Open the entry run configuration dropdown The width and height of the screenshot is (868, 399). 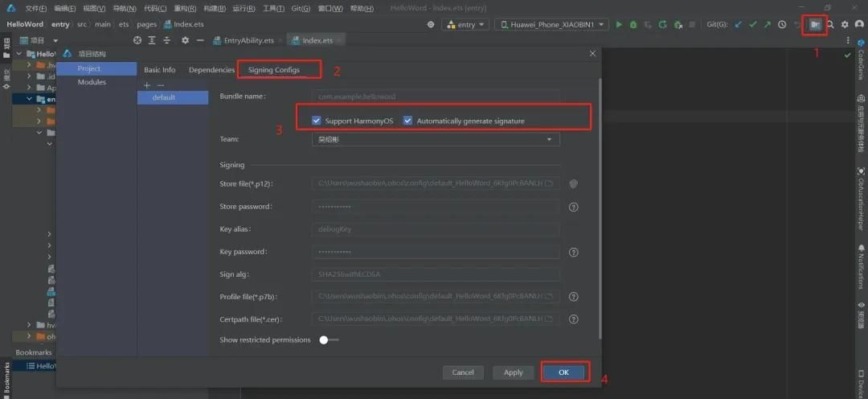466,25
